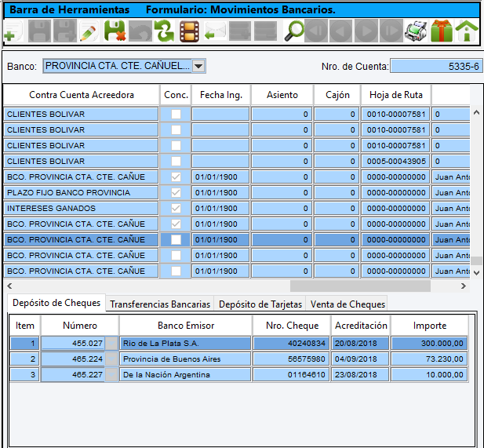Click the Importe value 10.000,00
The image size is (484, 448).
(429, 374)
